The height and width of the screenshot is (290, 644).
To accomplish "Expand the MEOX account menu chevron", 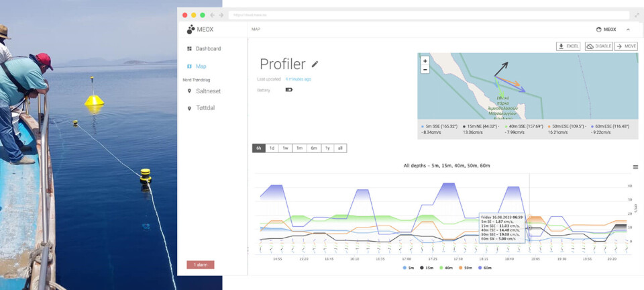I will tap(628, 30).
